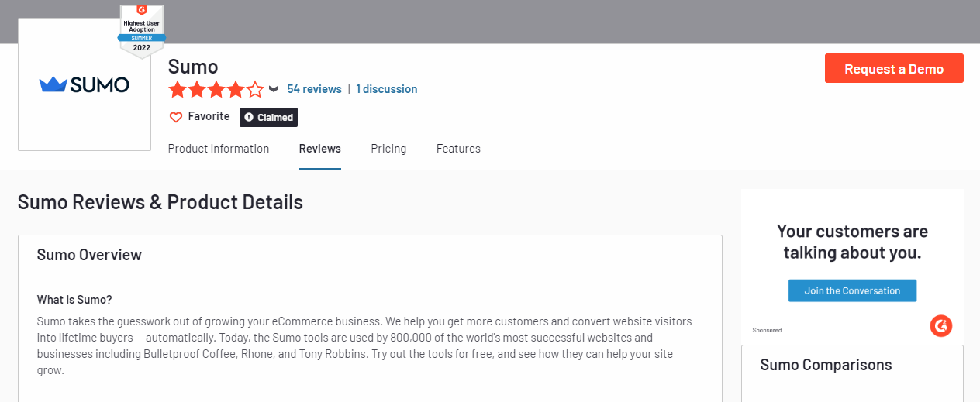980x402 pixels.
Task: Click the Sumo Comparisons heading
Action: tap(826, 365)
